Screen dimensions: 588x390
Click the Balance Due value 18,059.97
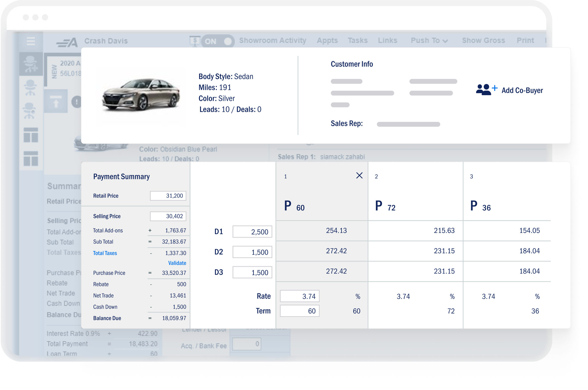click(x=174, y=318)
